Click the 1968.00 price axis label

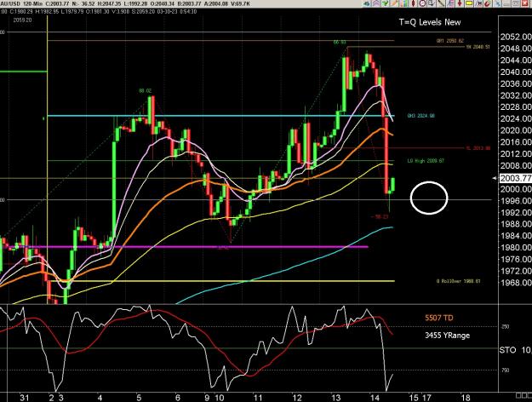pos(516,283)
